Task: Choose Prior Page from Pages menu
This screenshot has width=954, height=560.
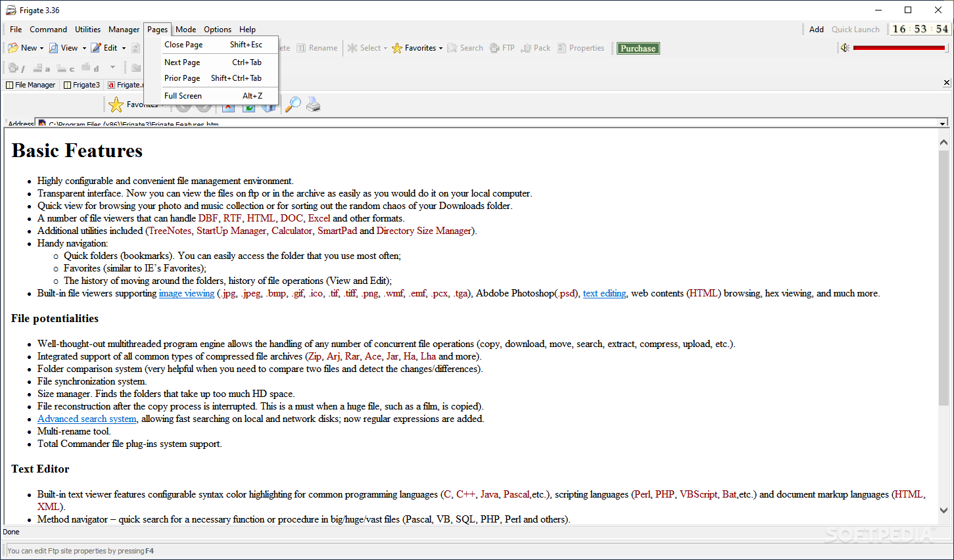Action: [220, 78]
